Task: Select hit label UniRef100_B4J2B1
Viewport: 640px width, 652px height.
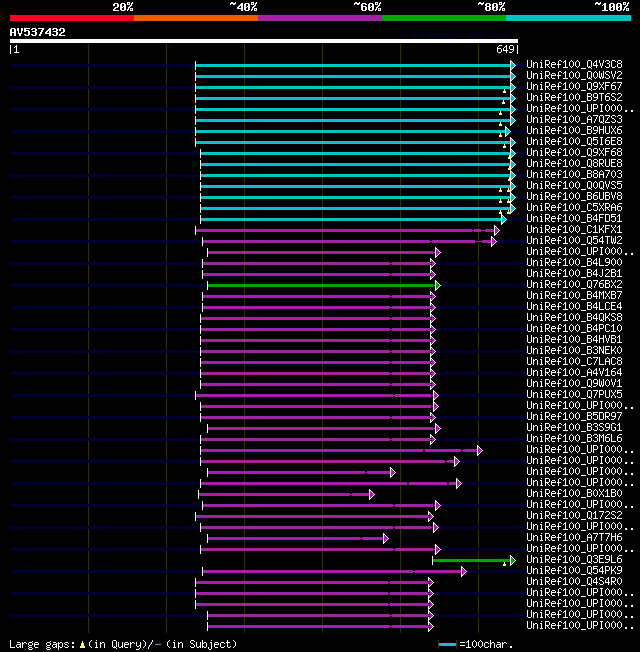Action: click(574, 274)
